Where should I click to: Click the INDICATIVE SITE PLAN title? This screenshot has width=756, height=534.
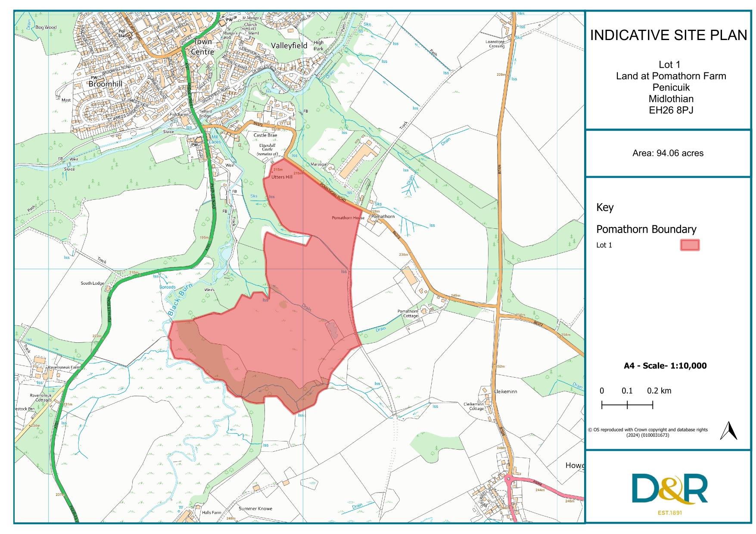click(669, 35)
